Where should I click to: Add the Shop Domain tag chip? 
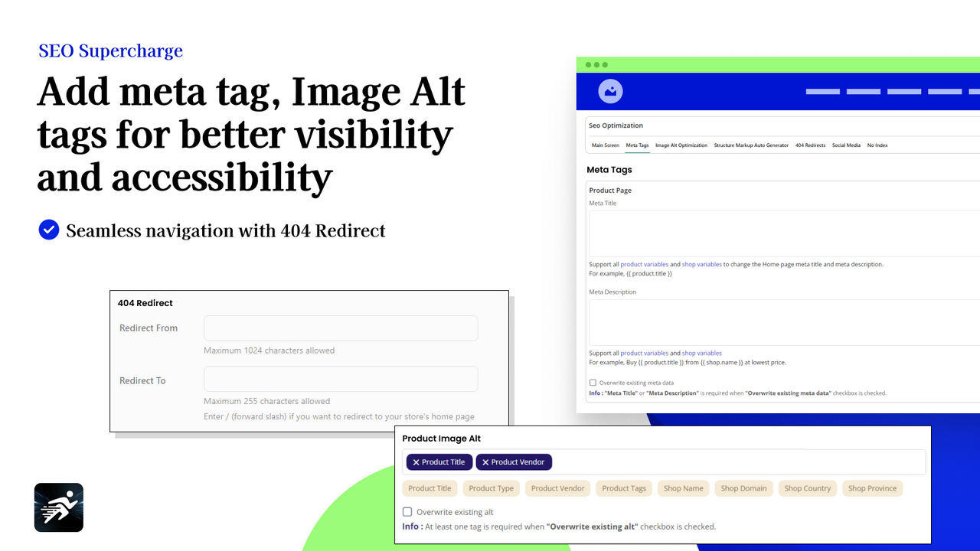point(743,488)
